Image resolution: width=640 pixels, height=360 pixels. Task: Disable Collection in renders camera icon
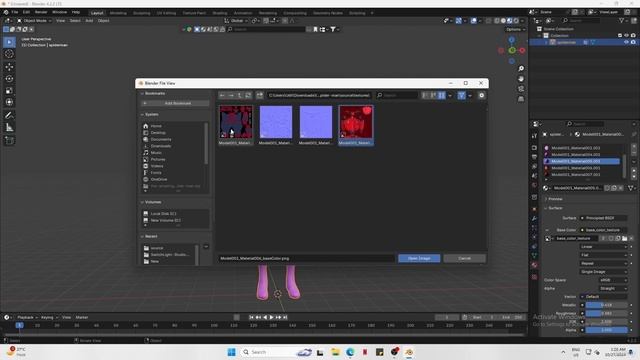click(633, 36)
